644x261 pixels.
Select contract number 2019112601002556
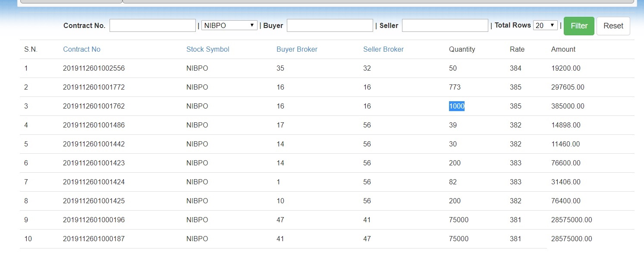(x=94, y=68)
